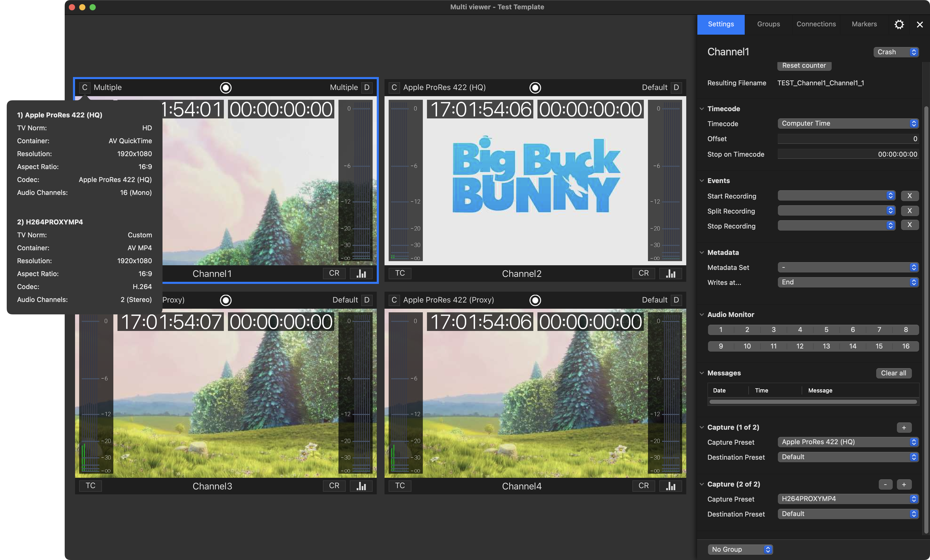Viewport: 930px width, 560px height.
Task: Open the Start Recording event dropdown
Action: pos(836,196)
